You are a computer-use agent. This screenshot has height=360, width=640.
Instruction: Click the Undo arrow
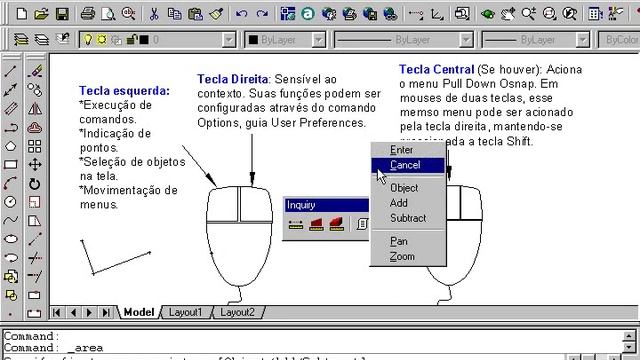tap(241, 14)
